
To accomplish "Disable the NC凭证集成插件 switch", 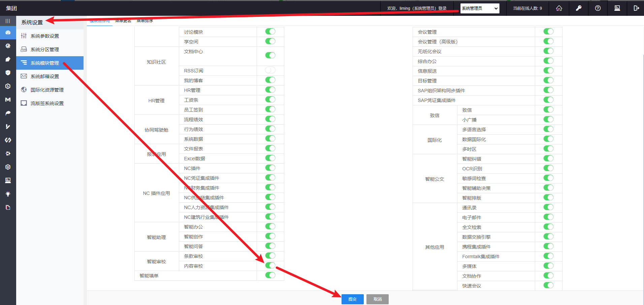I will click(270, 178).
